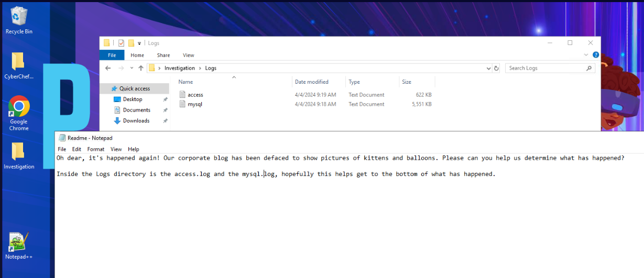
Task: Go up one folder level in Explorer
Action: tap(141, 68)
